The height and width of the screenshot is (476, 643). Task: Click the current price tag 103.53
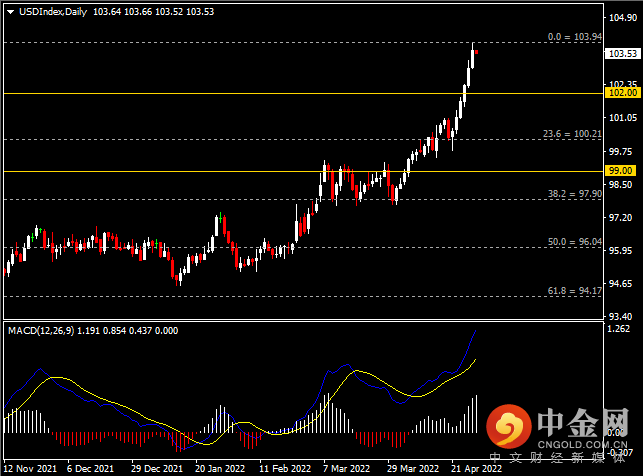(x=622, y=54)
